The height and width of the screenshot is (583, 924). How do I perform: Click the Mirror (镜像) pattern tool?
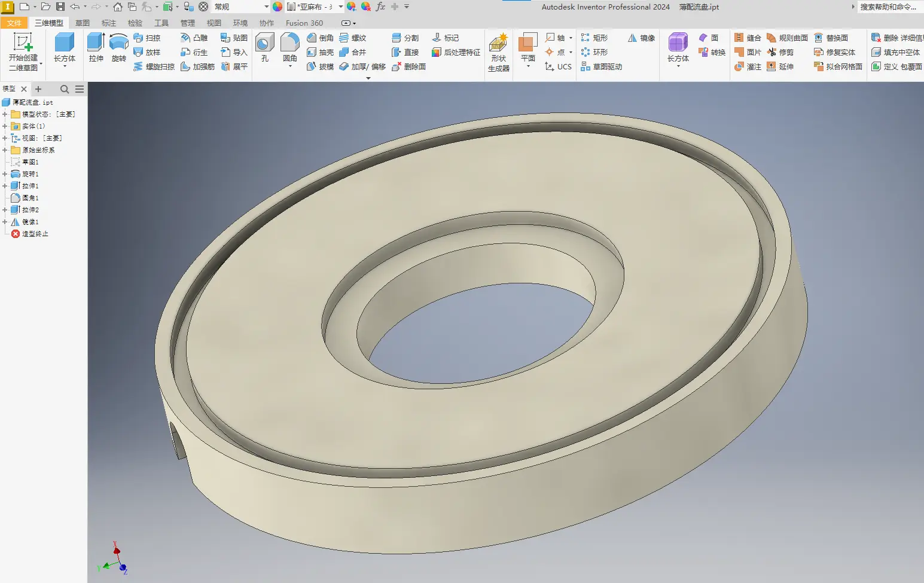tap(641, 38)
